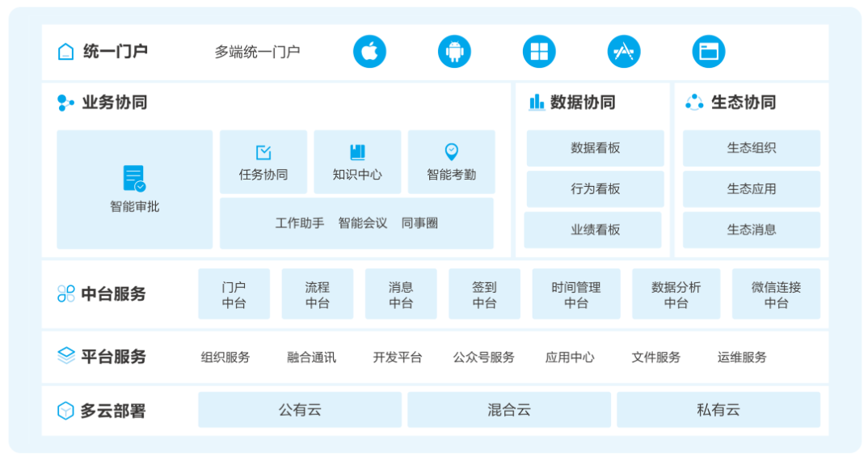868x461 pixels.
Task: Click the Apple platform icon
Action: [370, 52]
